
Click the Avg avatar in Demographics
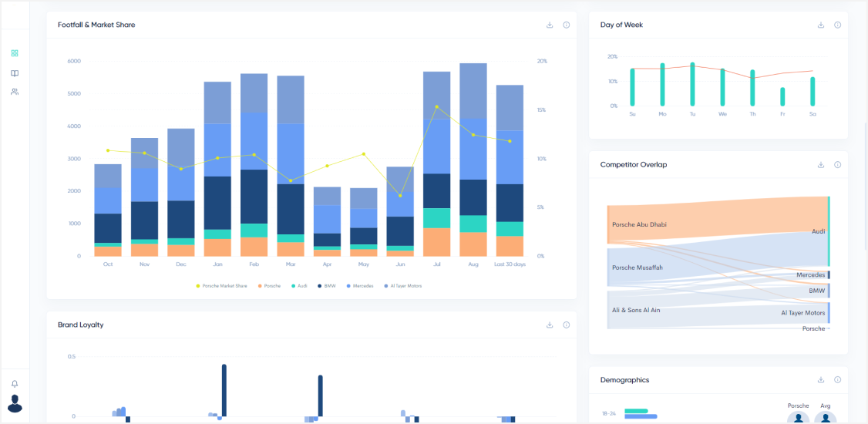pos(826,418)
